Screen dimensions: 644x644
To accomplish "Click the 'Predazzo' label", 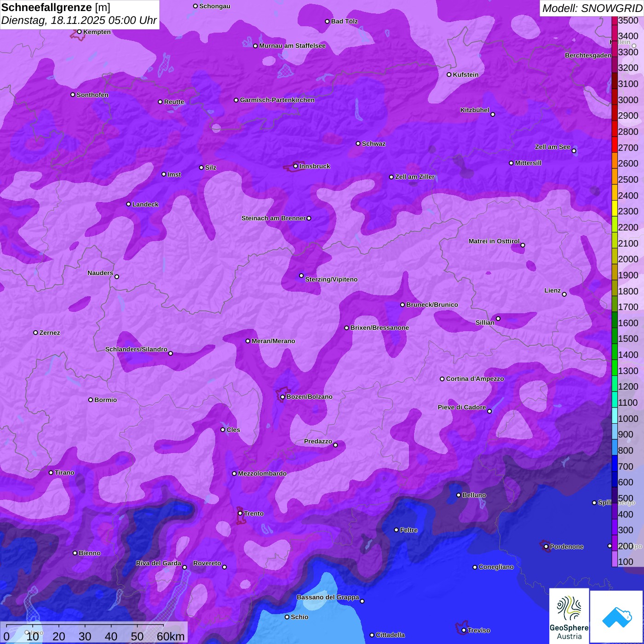I will point(318,441).
